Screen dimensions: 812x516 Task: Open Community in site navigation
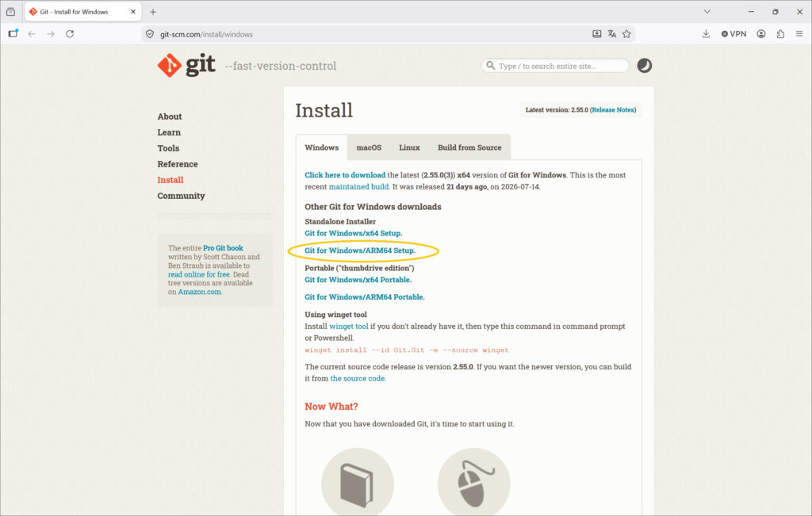click(182, 196)
